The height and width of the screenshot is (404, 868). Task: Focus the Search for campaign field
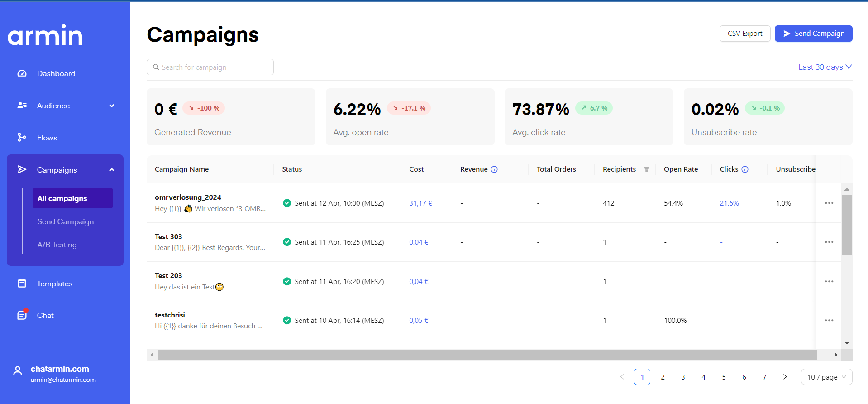click(210, 67)
